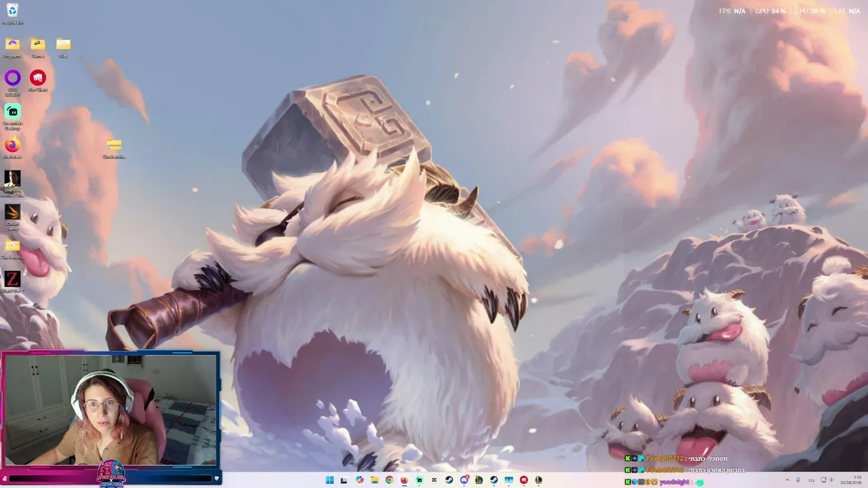The width and height of the screenshot is (868, 488).
Task: Launch Riot Client from the desktop
Action: pos(38,81)
